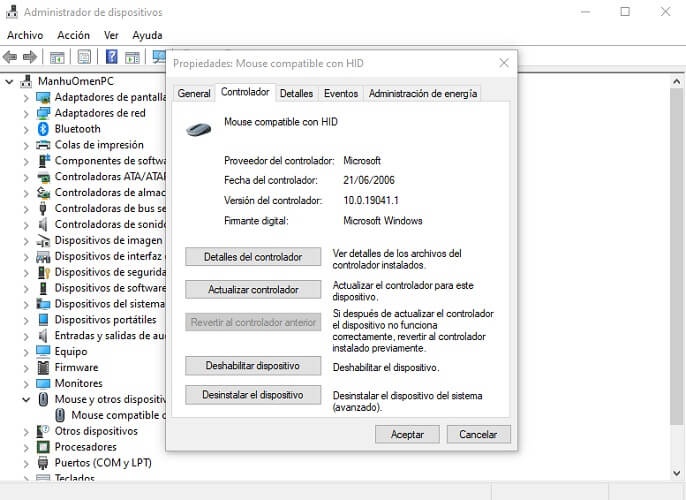The width and height of the screenshot is (686, 500).
Task: Expand Entradas y salidas de audio node
Action: click(x=26, y=336)
